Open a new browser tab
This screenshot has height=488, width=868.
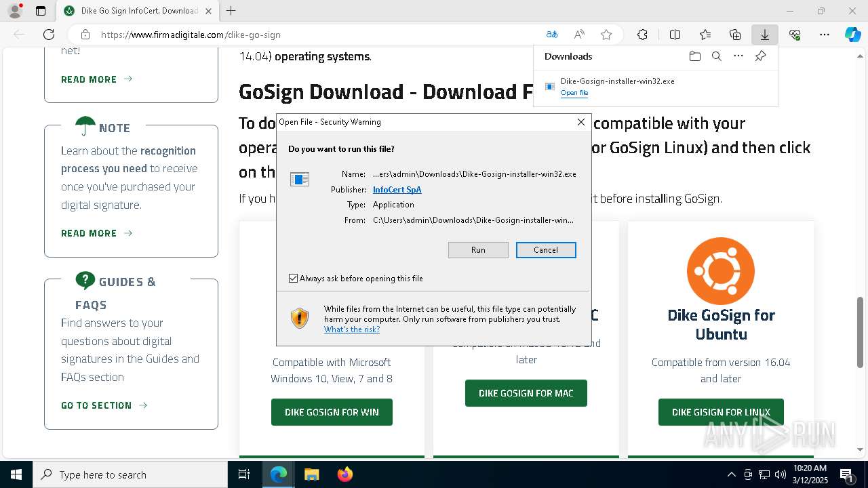[231, 11]
